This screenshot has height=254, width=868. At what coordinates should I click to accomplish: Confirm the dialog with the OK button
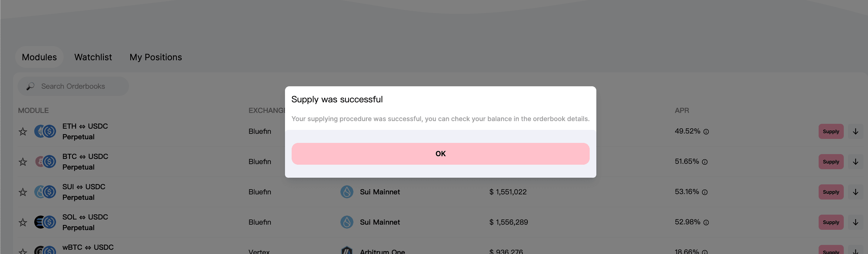tap(440, 153)
